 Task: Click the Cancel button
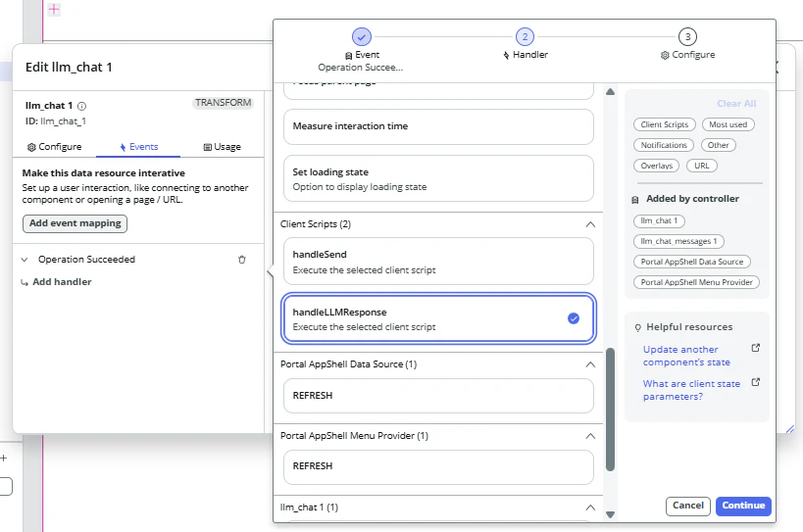tap(687, 506)
